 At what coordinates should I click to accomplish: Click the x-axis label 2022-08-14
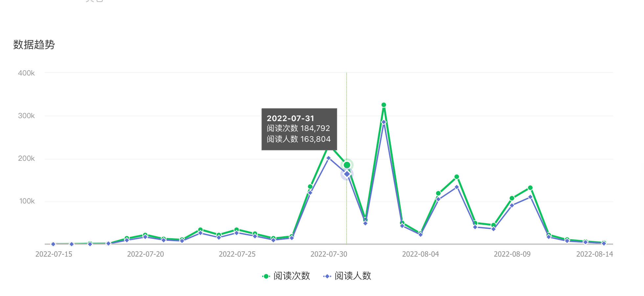[x=595, y=254]
